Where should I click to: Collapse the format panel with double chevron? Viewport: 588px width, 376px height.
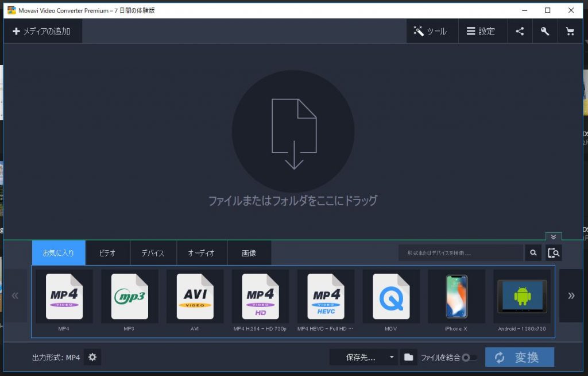point(554,237)
